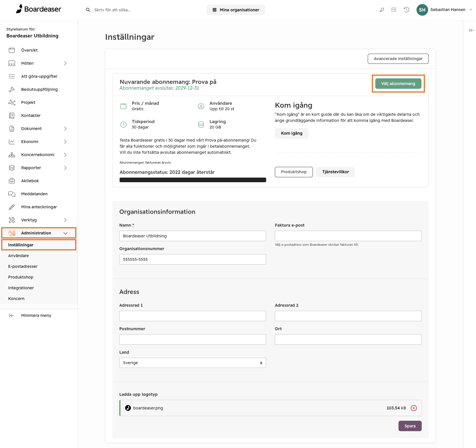The width and height of the screenshot is (476, 448).
Task: Open the Tjänstevillkor button
Action: coord(336,172)
